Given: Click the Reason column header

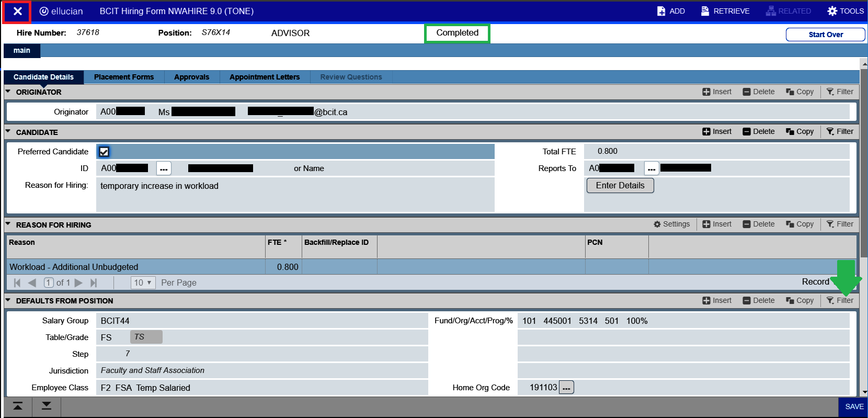Looking at the screenshot, I should pos(136,247).
